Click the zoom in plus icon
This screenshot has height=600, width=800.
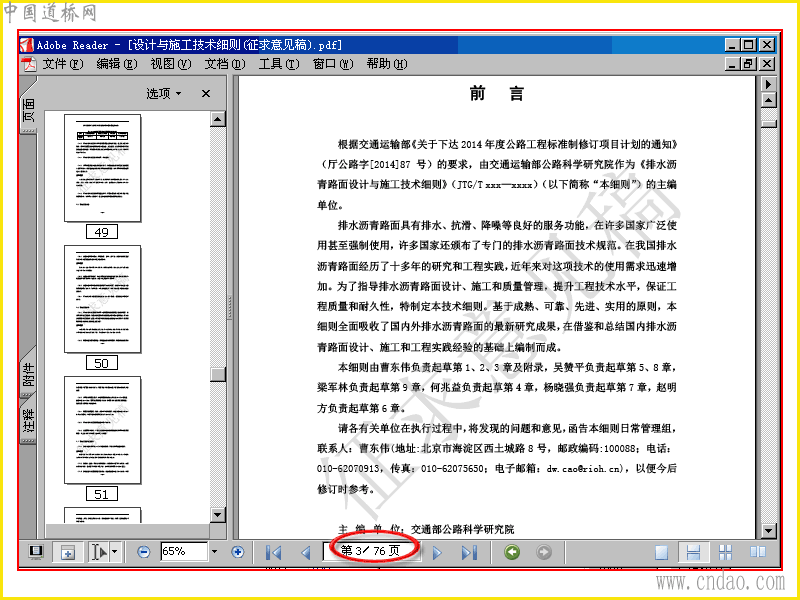[x=238, y=552]
